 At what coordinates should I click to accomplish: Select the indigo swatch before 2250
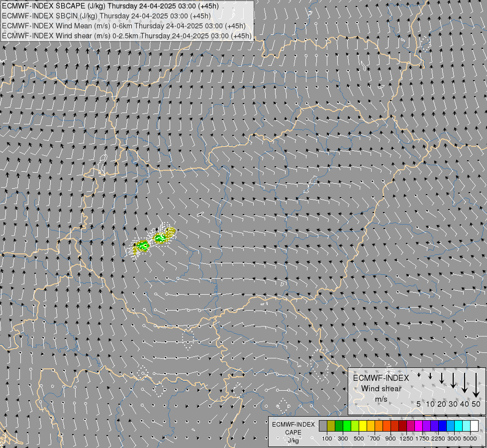coord(434,426)
